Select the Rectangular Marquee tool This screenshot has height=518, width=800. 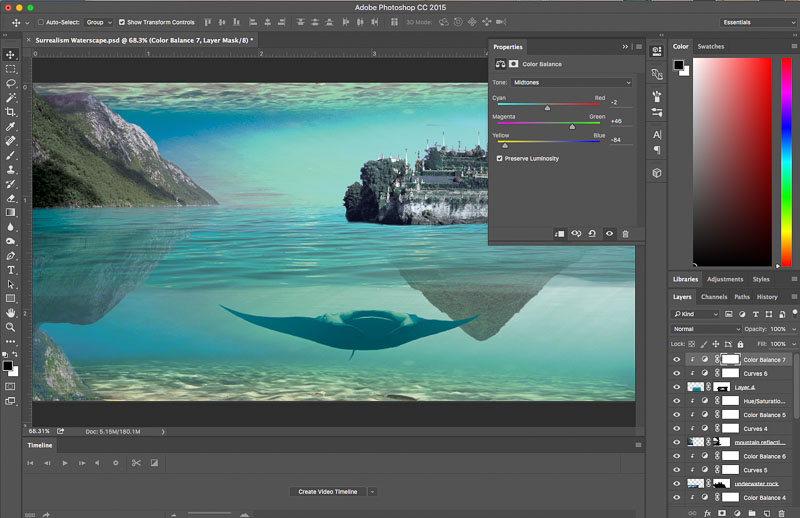pos(10,69)
